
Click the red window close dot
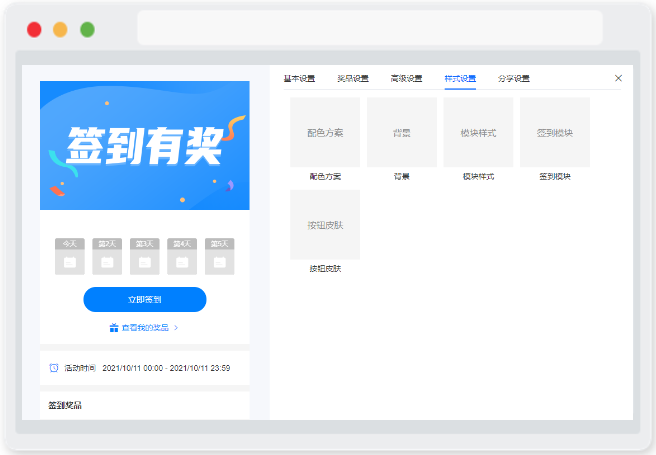coord(34,30)
